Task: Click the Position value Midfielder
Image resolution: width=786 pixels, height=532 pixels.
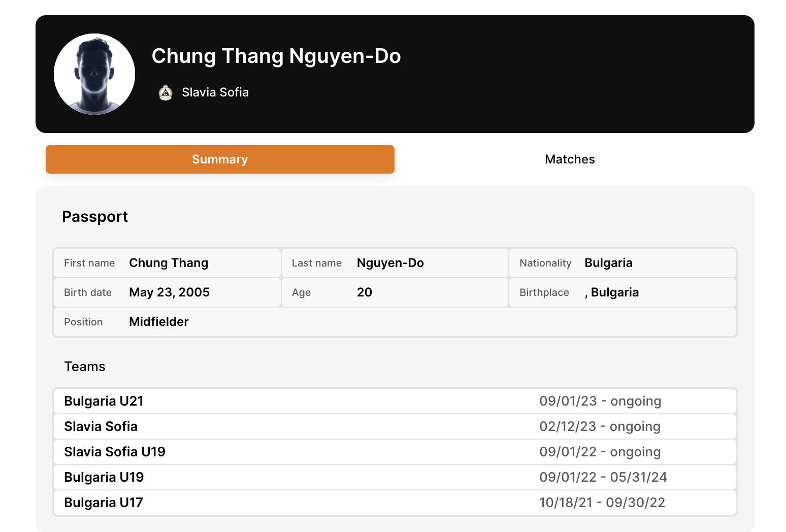Action: (158, 322)
